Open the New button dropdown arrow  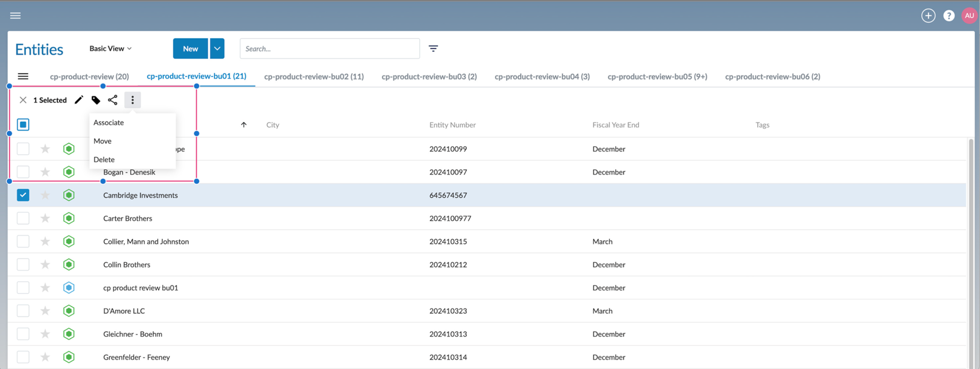coord(217,49)
